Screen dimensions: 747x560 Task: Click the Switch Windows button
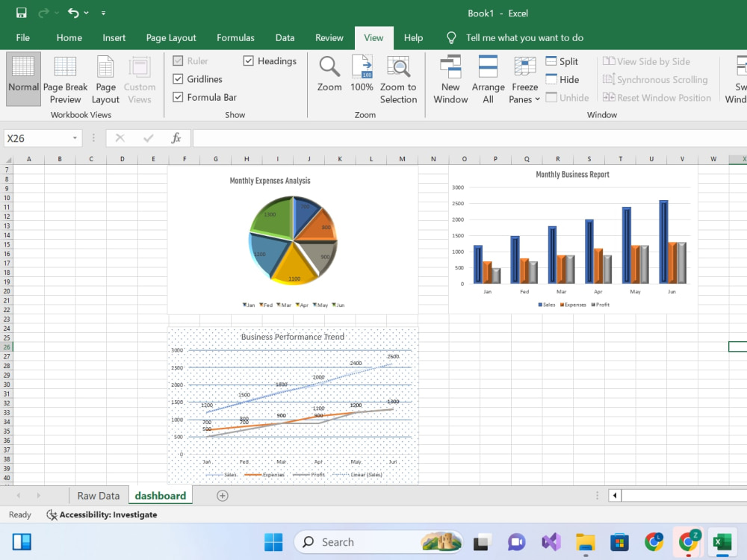pyautogui.click(x=736, y=78)
